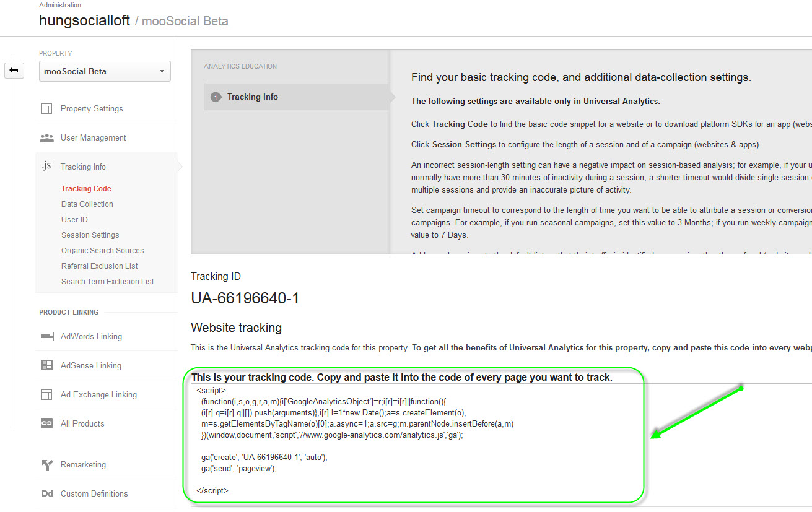Open Session Settings in sidebar
Viewport: 812px width, 512px height.
coord(90,235)
